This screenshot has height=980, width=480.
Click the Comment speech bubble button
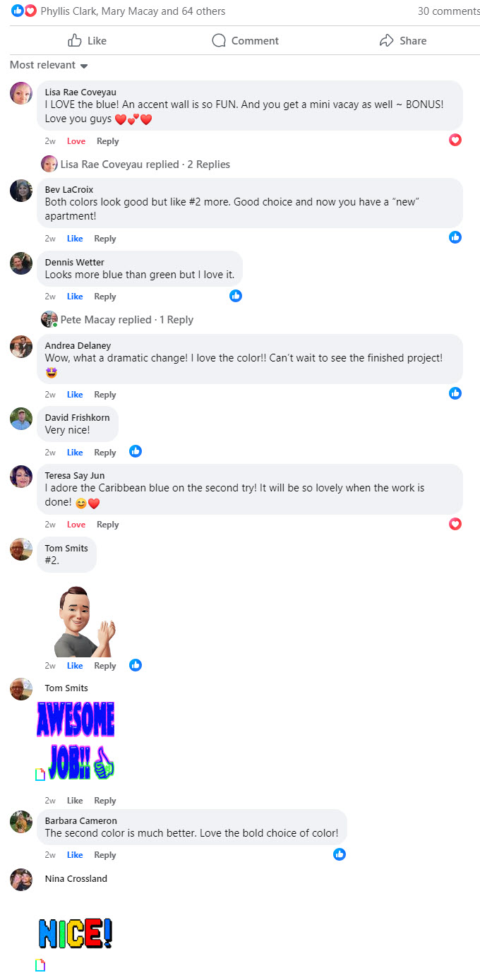(x=245, y=40)
